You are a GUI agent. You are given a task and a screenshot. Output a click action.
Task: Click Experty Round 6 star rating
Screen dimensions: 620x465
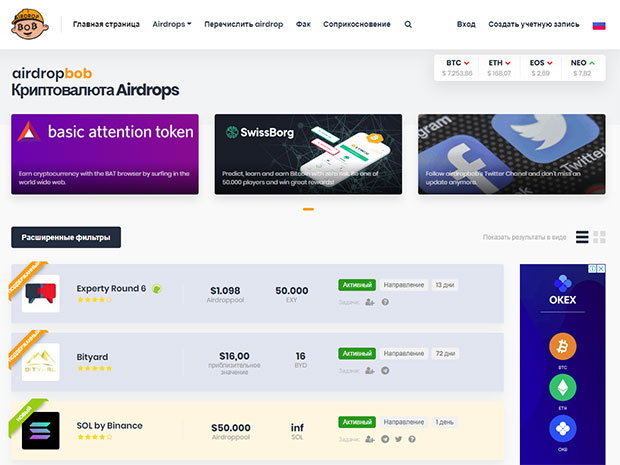(95, 300)
